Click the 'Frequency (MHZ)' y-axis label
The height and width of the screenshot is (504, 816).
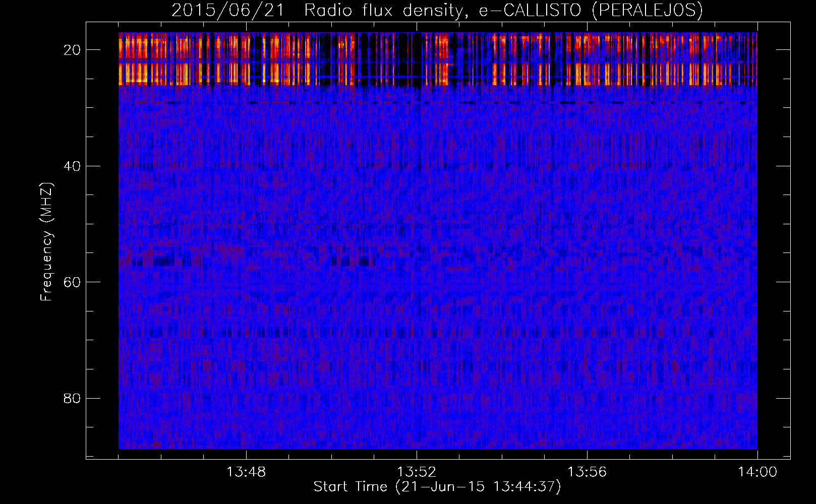(x=46, y=242)
